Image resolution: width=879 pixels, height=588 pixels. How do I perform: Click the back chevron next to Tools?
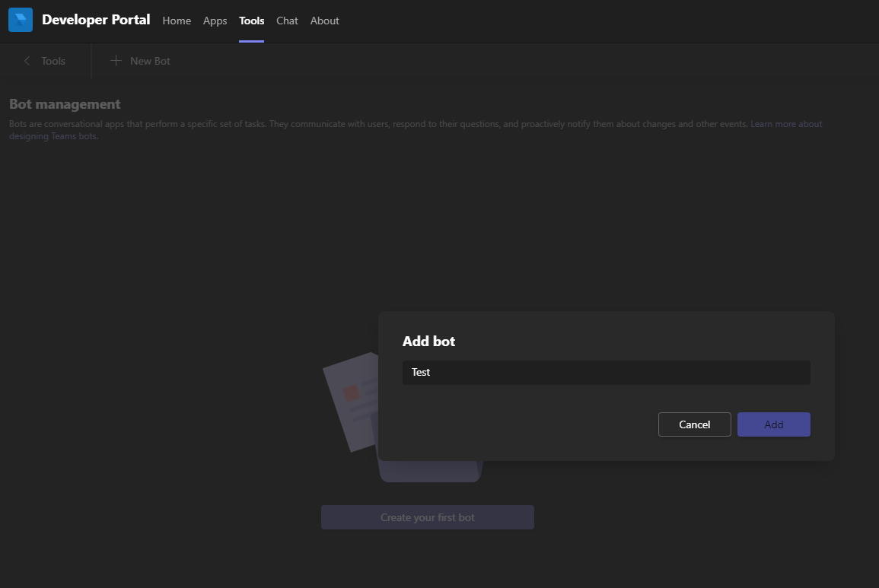click(x=25, y=61)
